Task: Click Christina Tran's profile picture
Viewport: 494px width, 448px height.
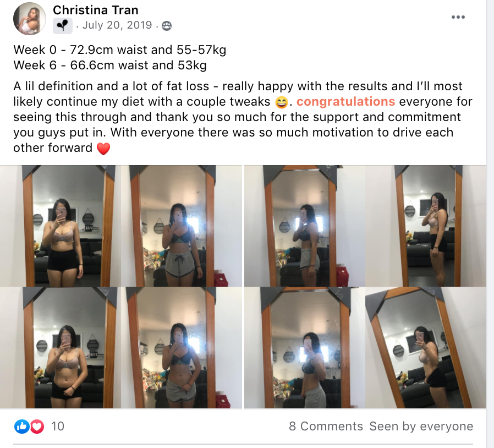Action: pyautogui.click(x=29, y=19)
